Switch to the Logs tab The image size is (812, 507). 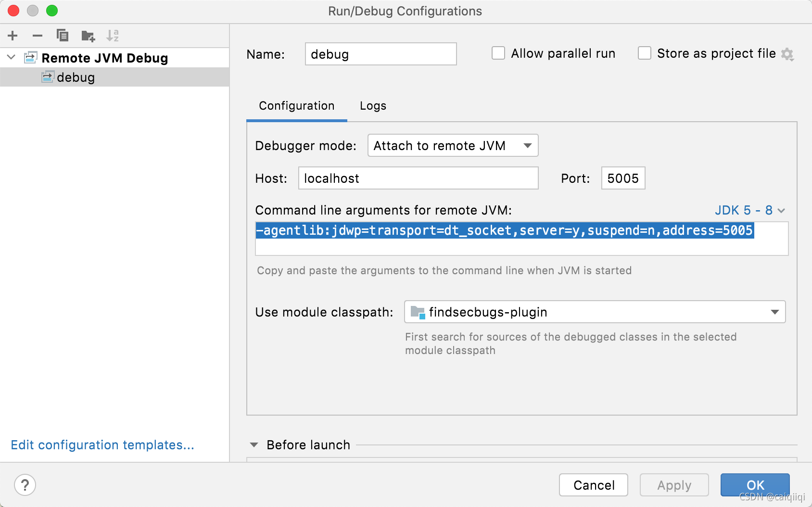point(373,106)
